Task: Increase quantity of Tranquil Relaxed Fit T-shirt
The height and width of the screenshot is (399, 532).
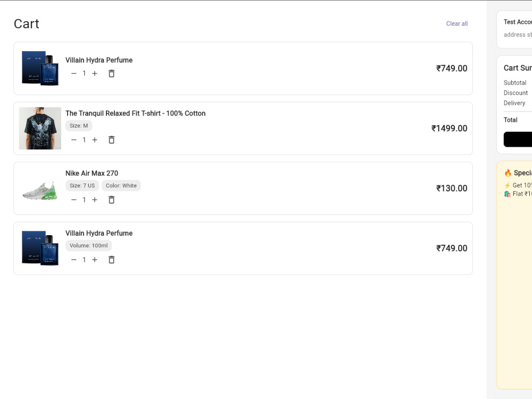Action: tap(95, 140)
